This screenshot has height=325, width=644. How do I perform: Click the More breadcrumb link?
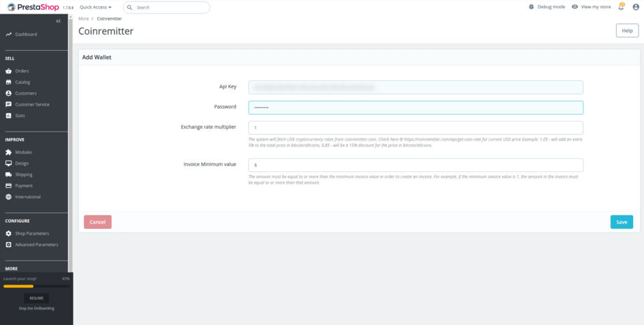[x=84, y=19]
